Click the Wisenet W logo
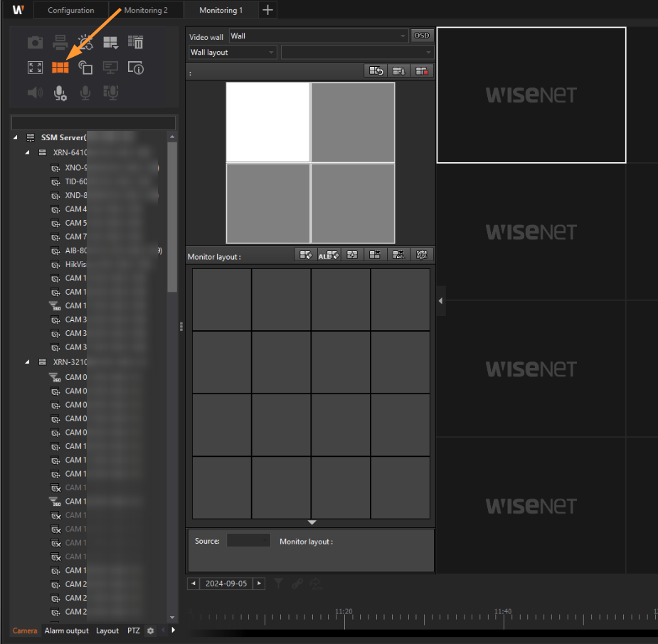The width and height of the screenshot is (658, 644). coord(18,10)
